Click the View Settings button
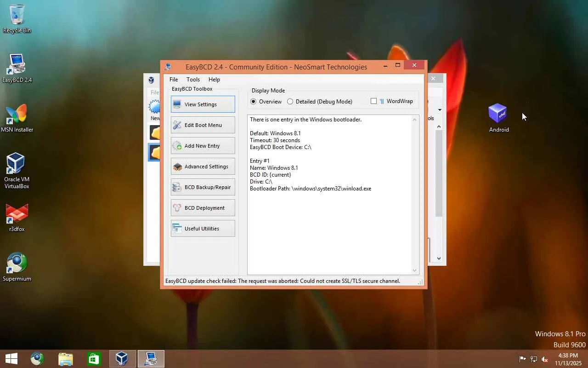The height and width of the screenshot is (368, 588). coord(203,104)
